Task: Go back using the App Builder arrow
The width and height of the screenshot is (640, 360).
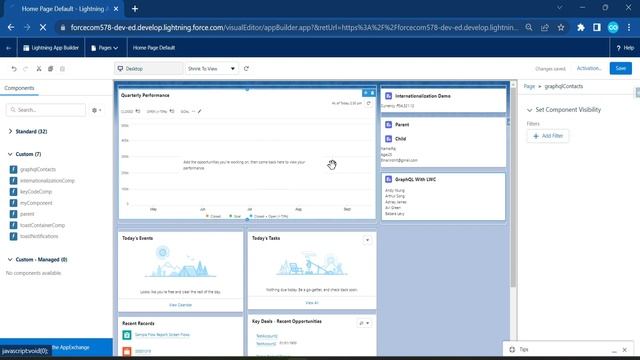Action: (9, 48)
